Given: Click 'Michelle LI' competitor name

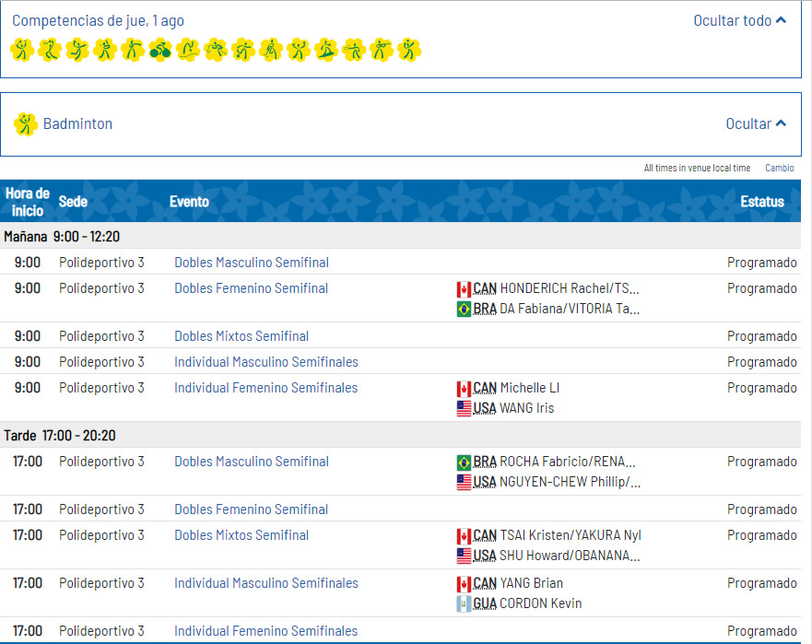Looking at the screenshot, I should click(x=530, y=388).
